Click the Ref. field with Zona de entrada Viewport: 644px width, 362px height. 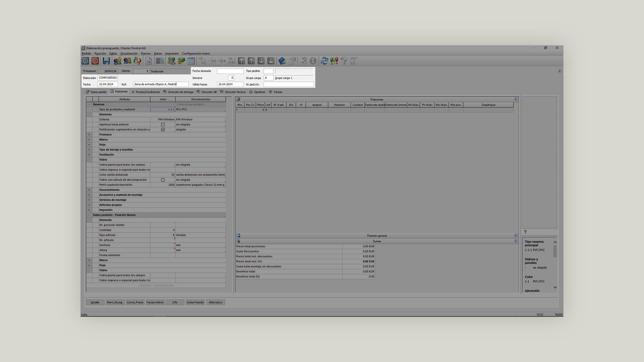click(161, 84)
